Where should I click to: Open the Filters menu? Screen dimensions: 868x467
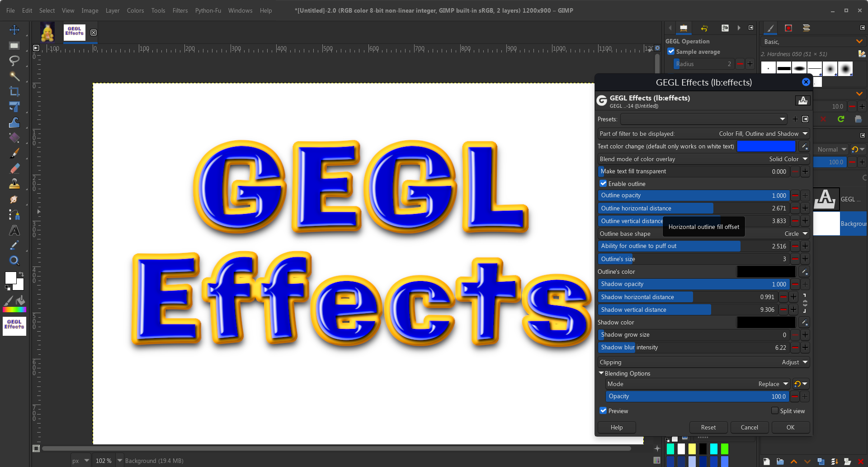(x=180, y=10)
